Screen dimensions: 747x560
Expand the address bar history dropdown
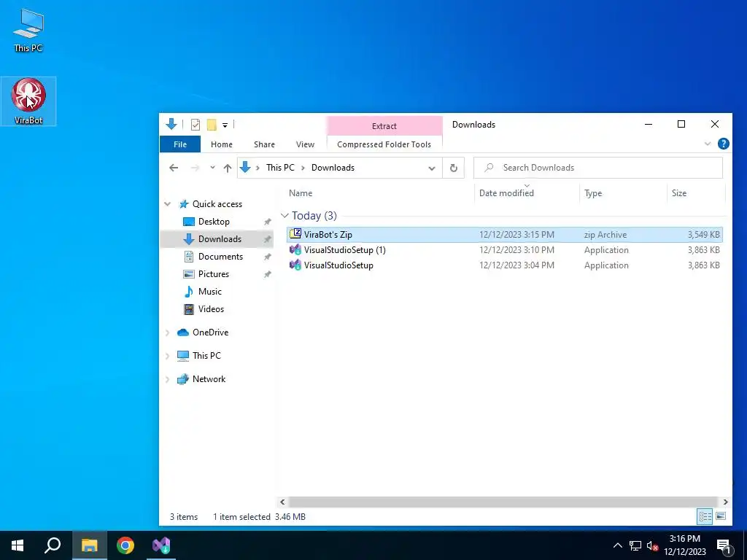pyautogui.click(x=432, y=168)
